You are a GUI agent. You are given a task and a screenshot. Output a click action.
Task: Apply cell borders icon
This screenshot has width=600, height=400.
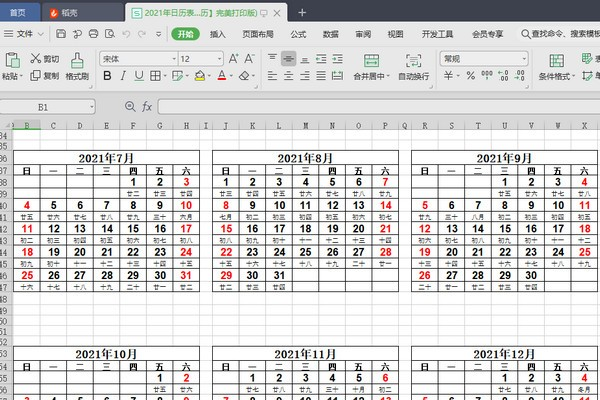click(155, 76)
